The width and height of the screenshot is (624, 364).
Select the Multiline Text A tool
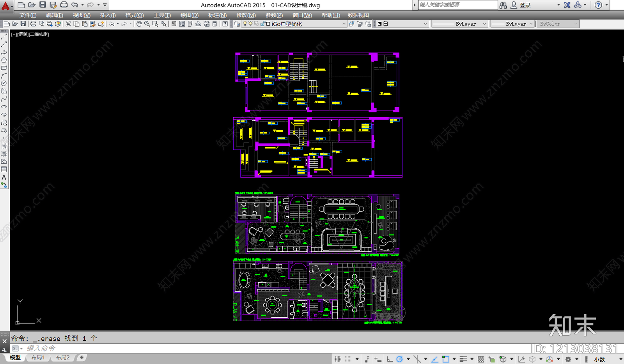pyautogui.click(x=4, y=177)
